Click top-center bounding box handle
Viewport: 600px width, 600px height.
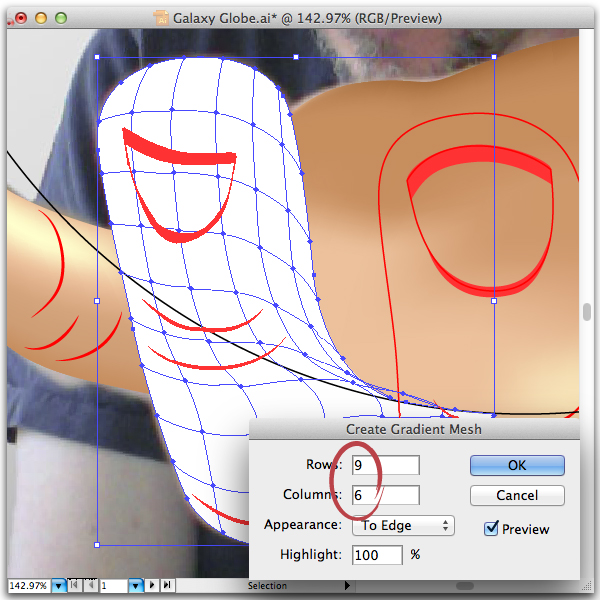pos(296,57)
